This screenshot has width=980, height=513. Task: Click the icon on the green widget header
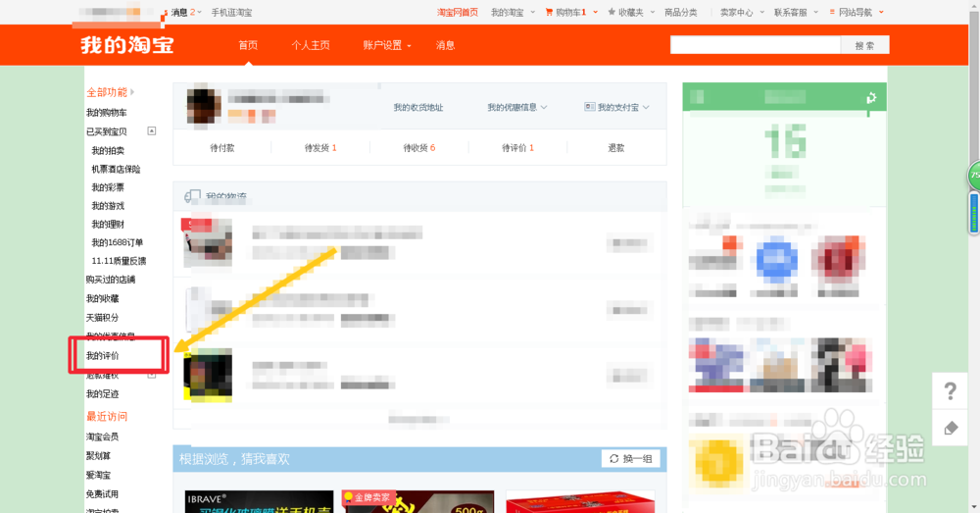pos(870,97)
